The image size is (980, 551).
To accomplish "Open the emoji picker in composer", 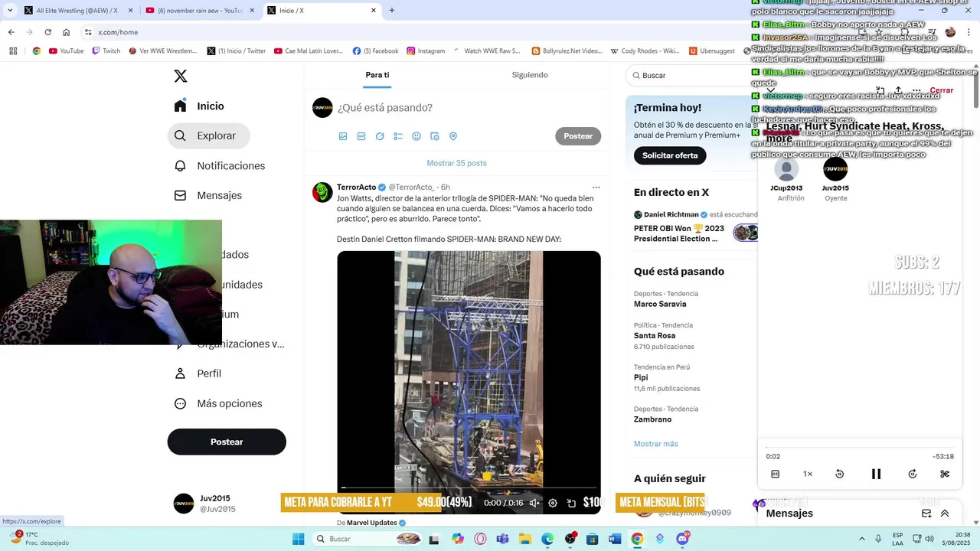I will (x=416, y=136).
